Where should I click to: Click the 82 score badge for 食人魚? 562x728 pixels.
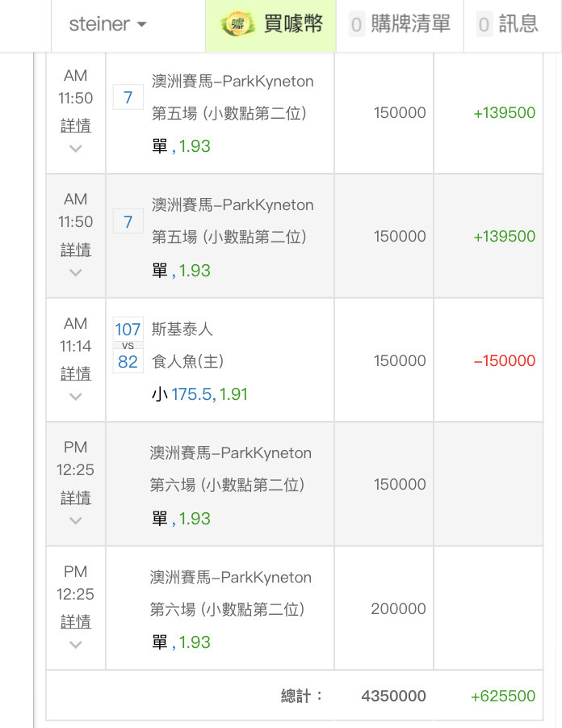128,362
